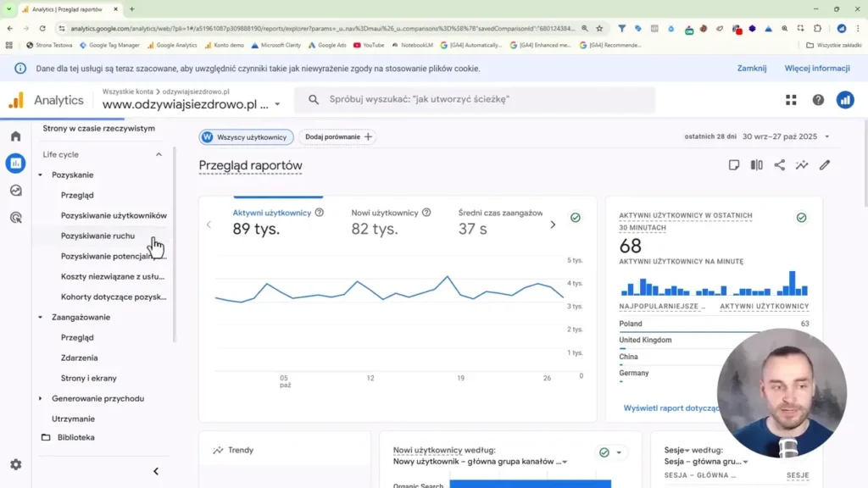The image size is (868, 488).
Task: Select Średni czas zaangażowania metric tab
Action: tap(500, 223)
